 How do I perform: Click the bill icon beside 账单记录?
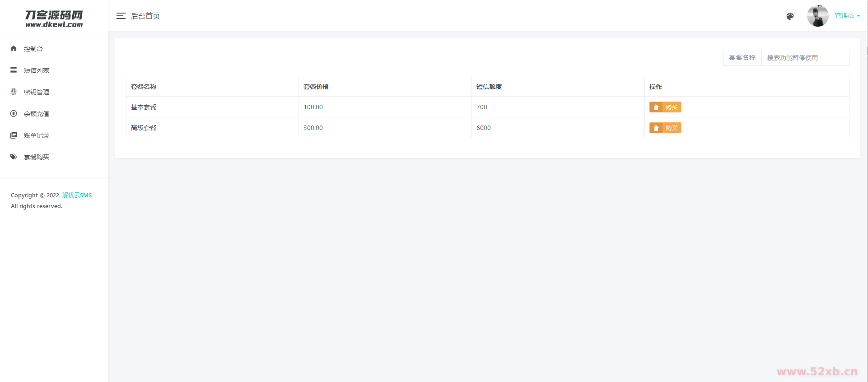click(14, 135)
